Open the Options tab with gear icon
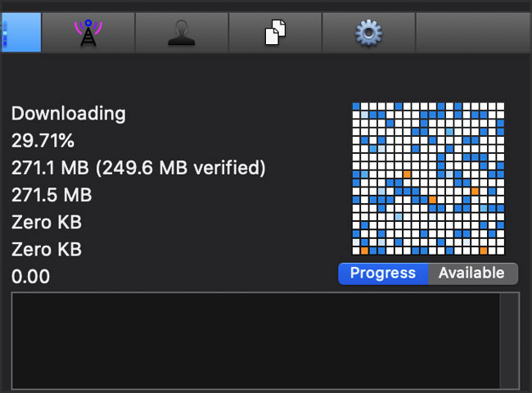This screenshot has height=393, width=532. pos(369,33)
